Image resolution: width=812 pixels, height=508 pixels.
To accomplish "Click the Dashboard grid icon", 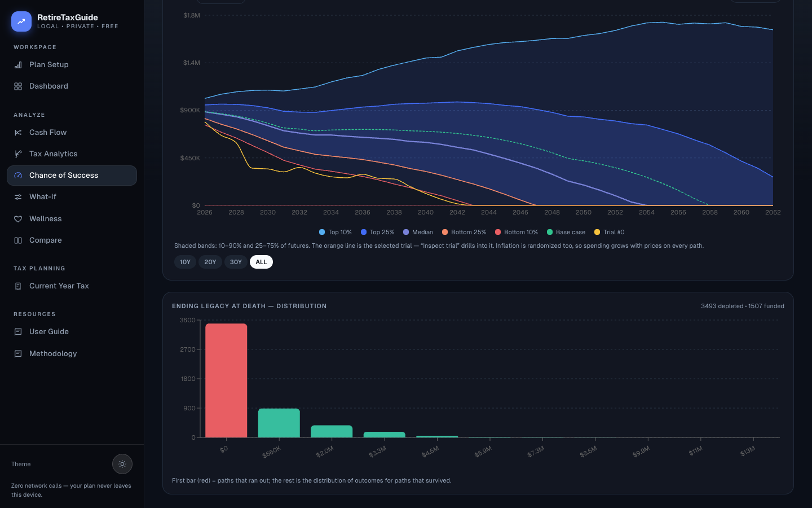I will click(x=18, y=86).
